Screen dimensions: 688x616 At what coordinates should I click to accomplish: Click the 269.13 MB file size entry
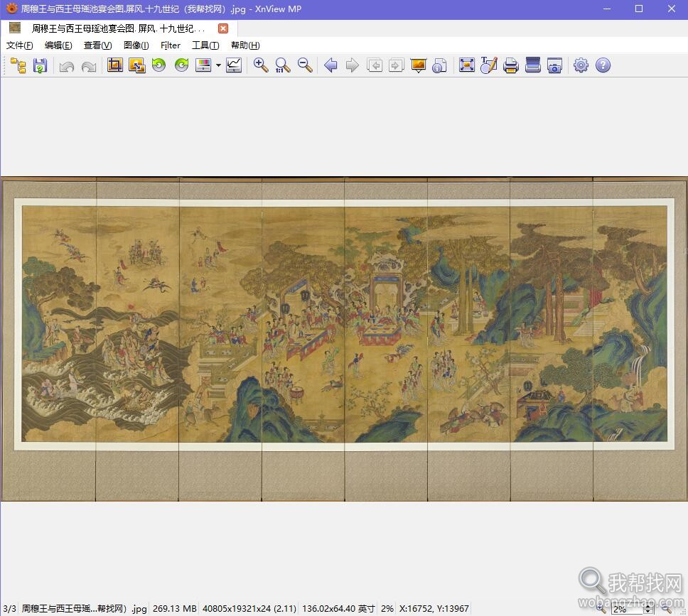(x=175, y=609)
